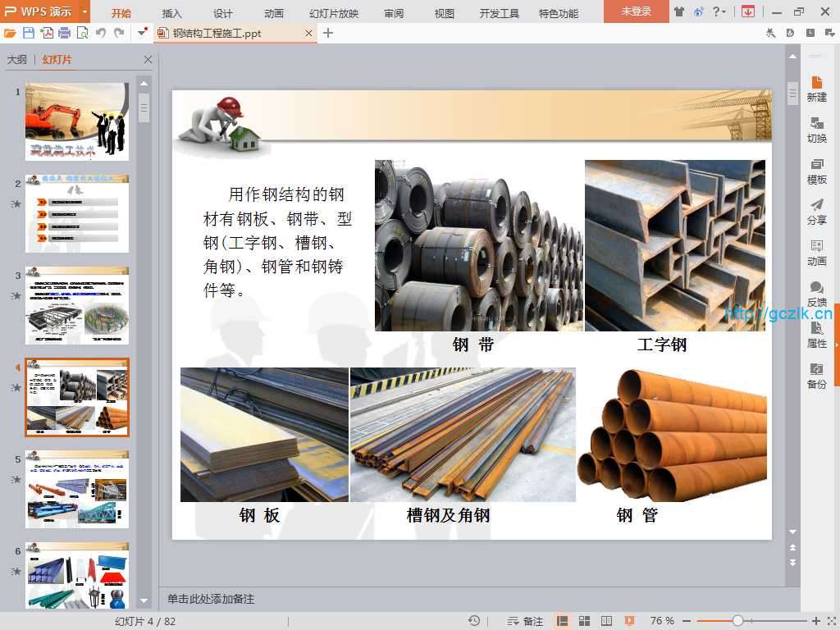840x630 pixels.
Task: Switch to slide sorter view icon
Action: click(585, 621)
